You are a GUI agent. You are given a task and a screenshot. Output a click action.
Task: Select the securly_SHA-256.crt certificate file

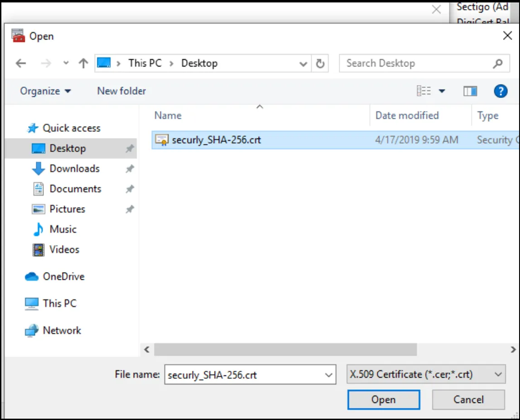pyautogui.click(x=216, y=140)
